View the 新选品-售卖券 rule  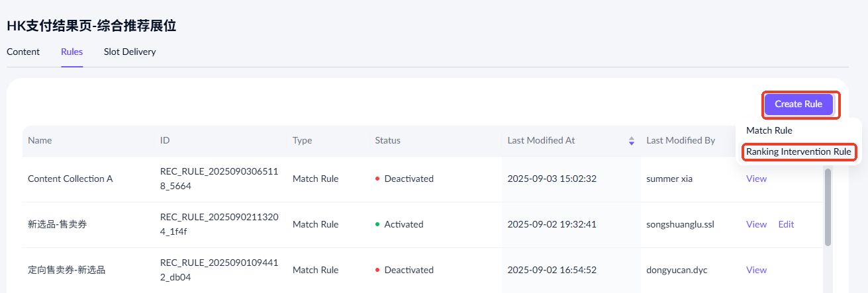756,224
